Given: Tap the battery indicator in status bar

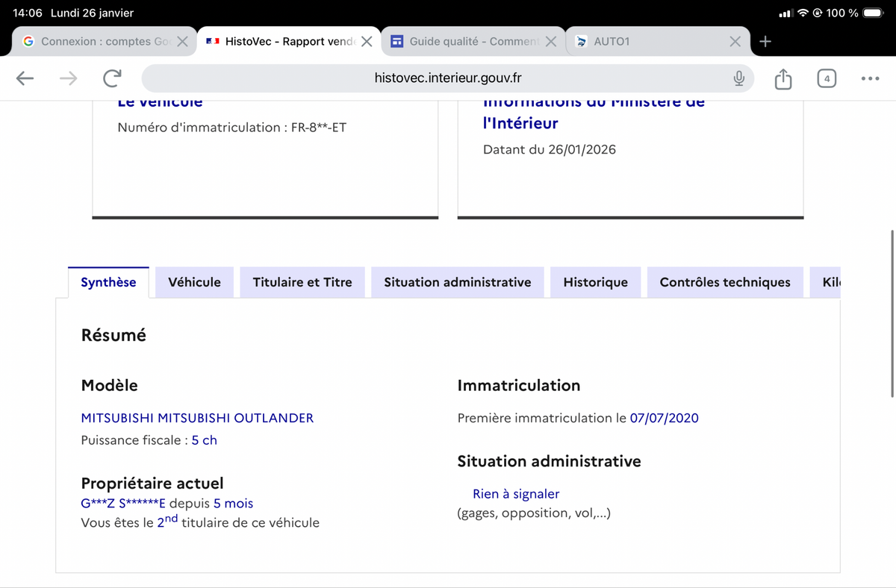Looking at the screenshot, I should 873,13.
